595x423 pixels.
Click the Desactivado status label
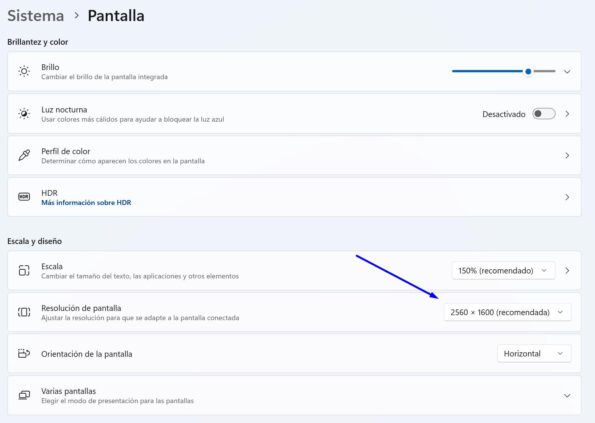(x=504, y=114)
